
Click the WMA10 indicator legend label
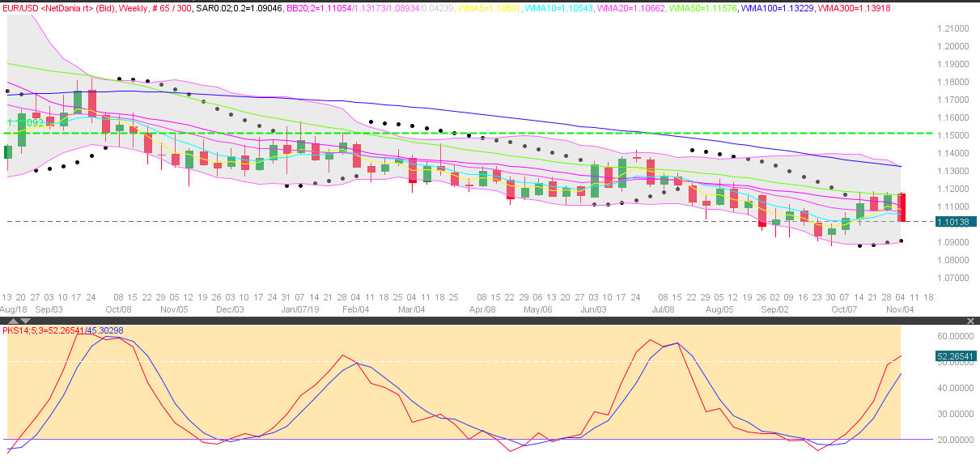(x=558, y=6)
